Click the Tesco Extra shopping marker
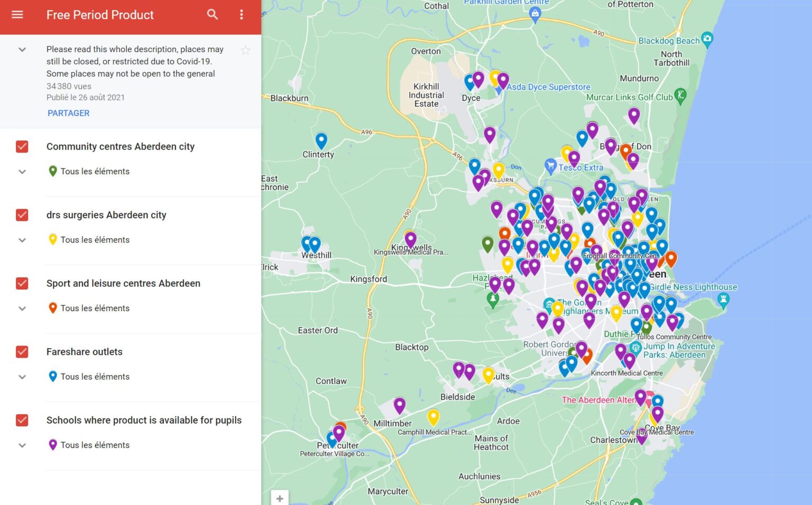Viewport: 812px width, 505px height. 550,166
